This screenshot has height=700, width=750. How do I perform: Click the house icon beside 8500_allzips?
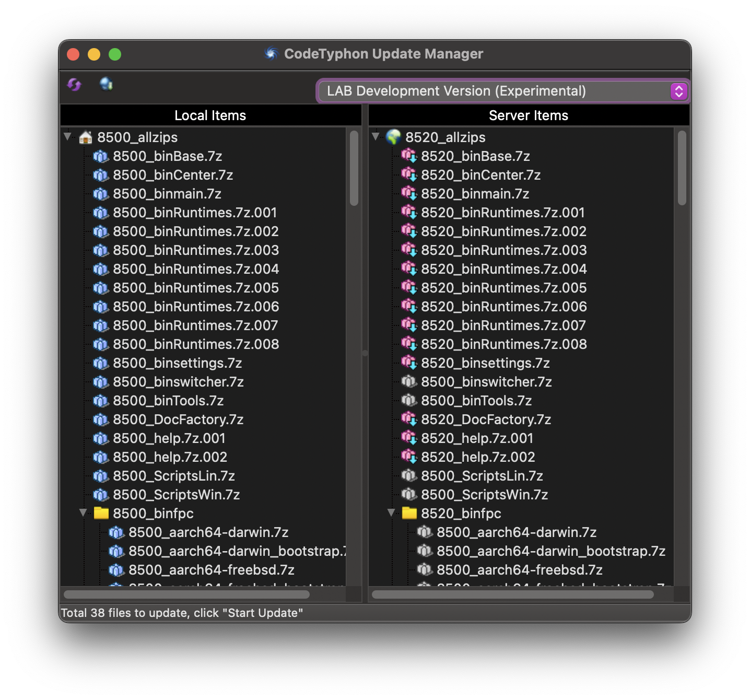click(86, 137)
